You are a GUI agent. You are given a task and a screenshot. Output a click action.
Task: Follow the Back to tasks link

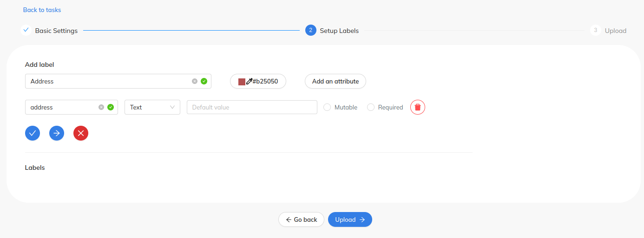[x=42, y=10]
